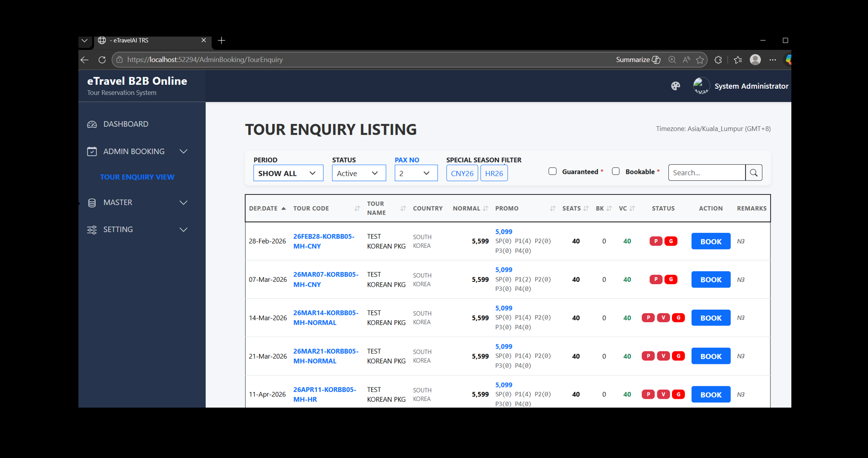Click the Dashboard gauge icon in sidebar
The image size is (868, 458).
click(92, 124)
